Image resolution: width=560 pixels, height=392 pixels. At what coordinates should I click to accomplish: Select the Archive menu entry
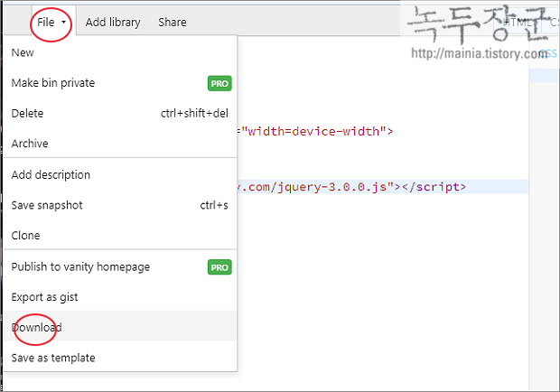click(120, 144)
